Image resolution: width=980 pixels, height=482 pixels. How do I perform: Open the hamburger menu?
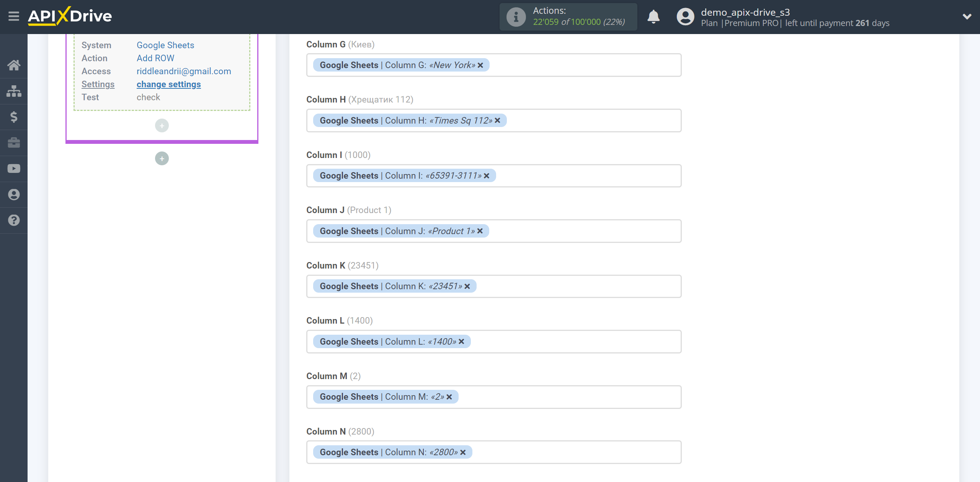(14, 16)
